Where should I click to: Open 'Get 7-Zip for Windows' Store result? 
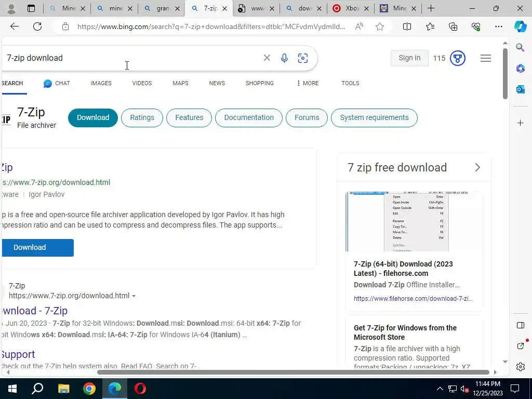[x=405, y=332]
